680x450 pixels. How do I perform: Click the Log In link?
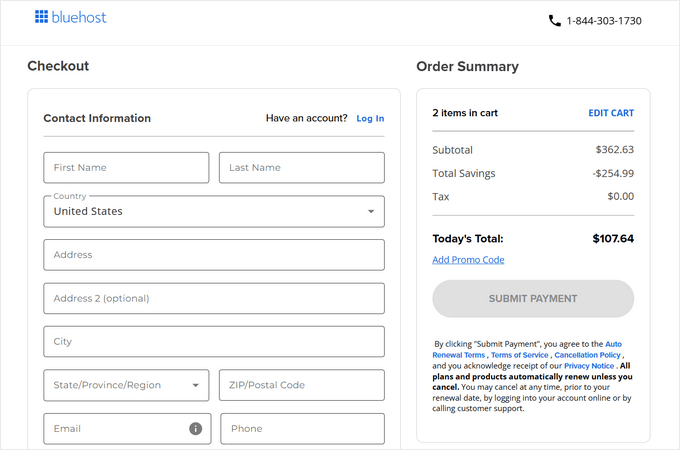[370, 118]
